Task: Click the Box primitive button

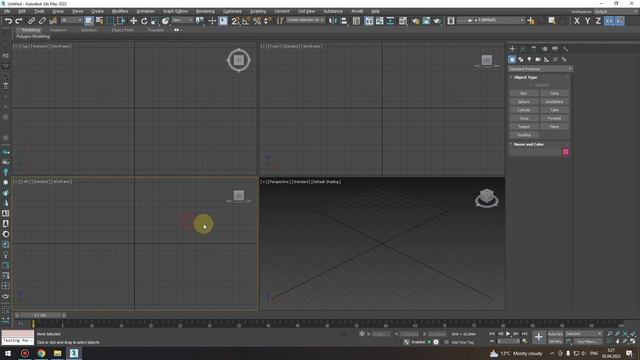Action: [524, 93]
